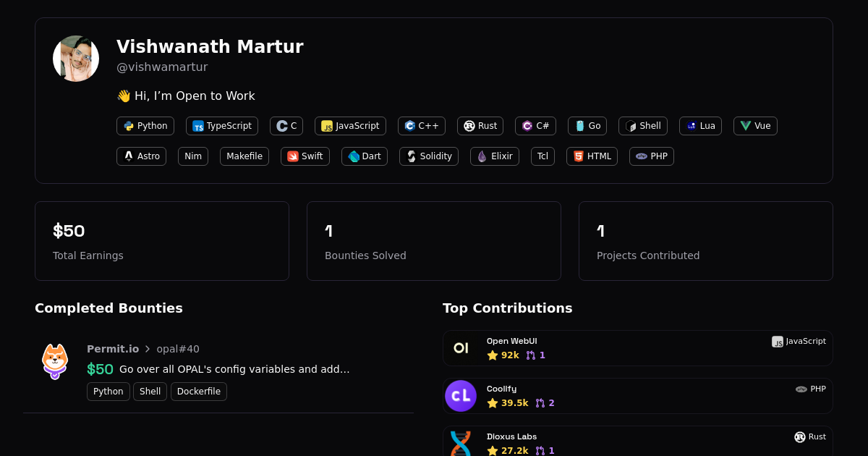Click Vishwanath Martur's profile avatar
This screenshot has width=868, height=456.
point(76,59)
